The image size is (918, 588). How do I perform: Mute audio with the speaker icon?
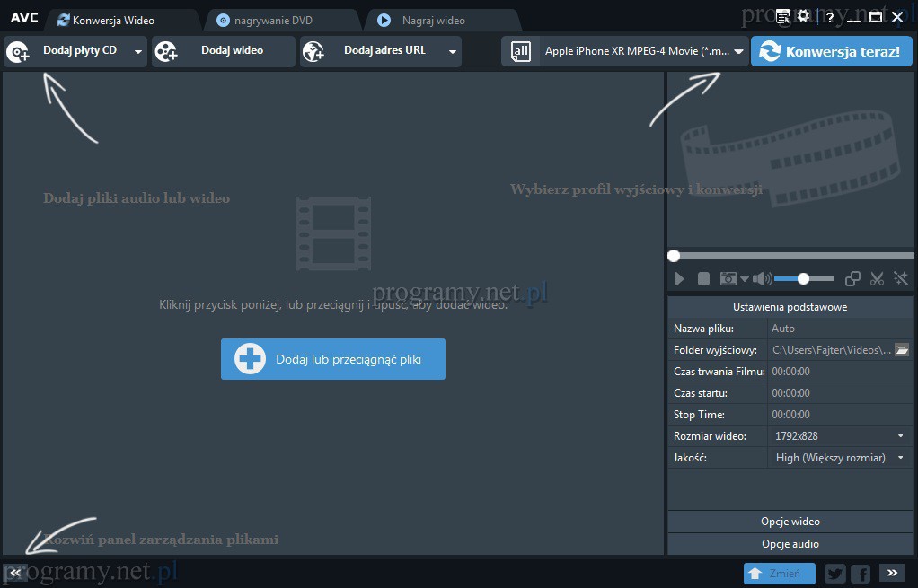point(762,279)
